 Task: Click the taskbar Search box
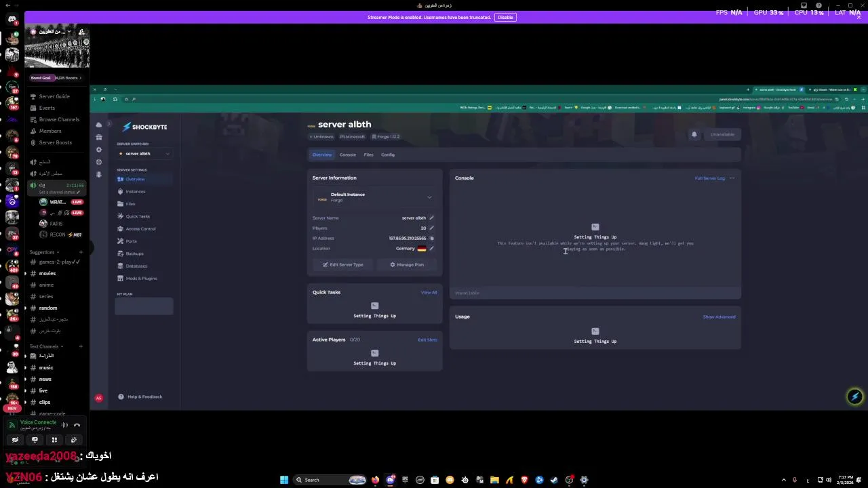coord(331,480)
